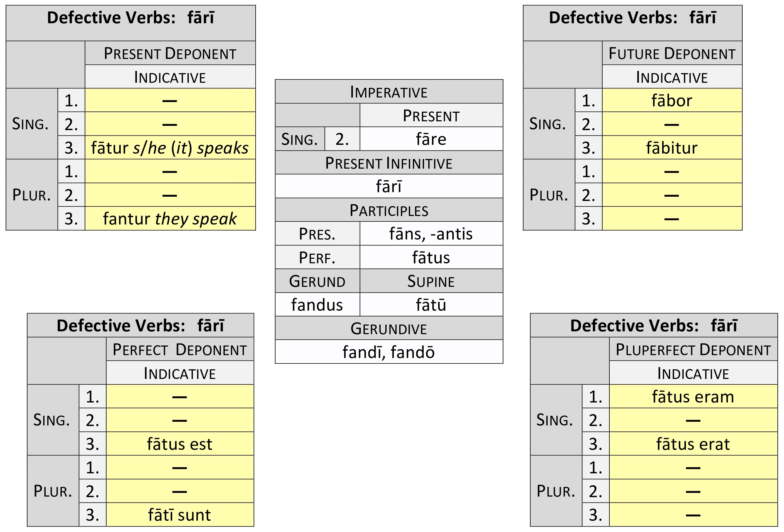The width and height of the screenshot is (784, 532).
Task: Click the 'Pluperfect Deponent' column header
Action: (693, 349)
